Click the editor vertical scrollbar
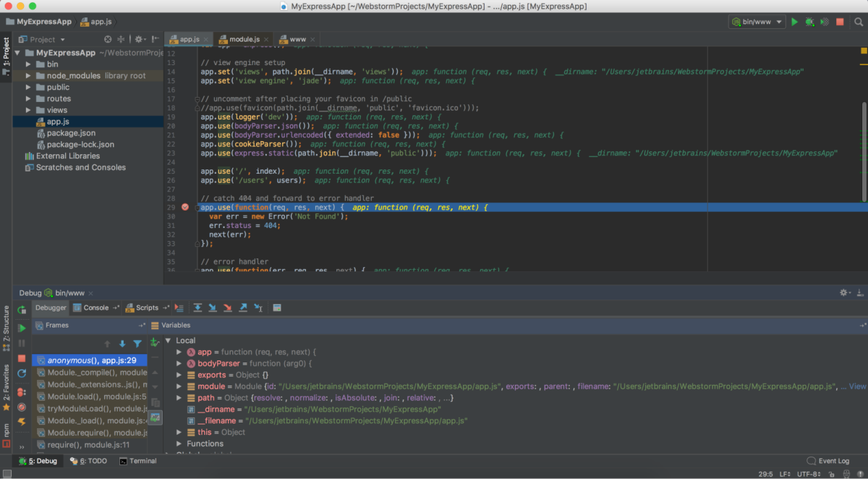 coord(864,152)
